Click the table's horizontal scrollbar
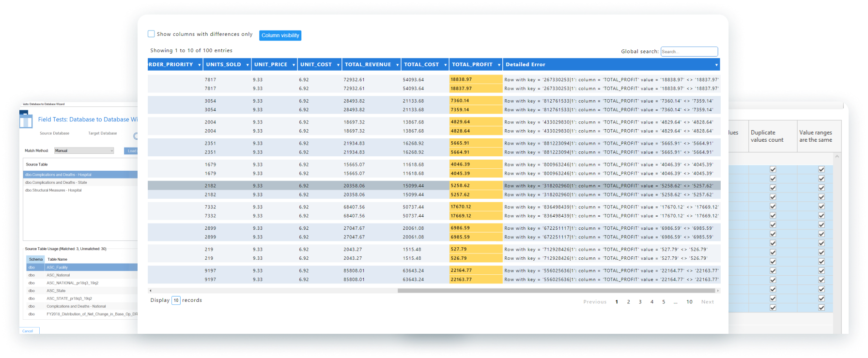Screen dimensions: 868x358 [556, 291]
